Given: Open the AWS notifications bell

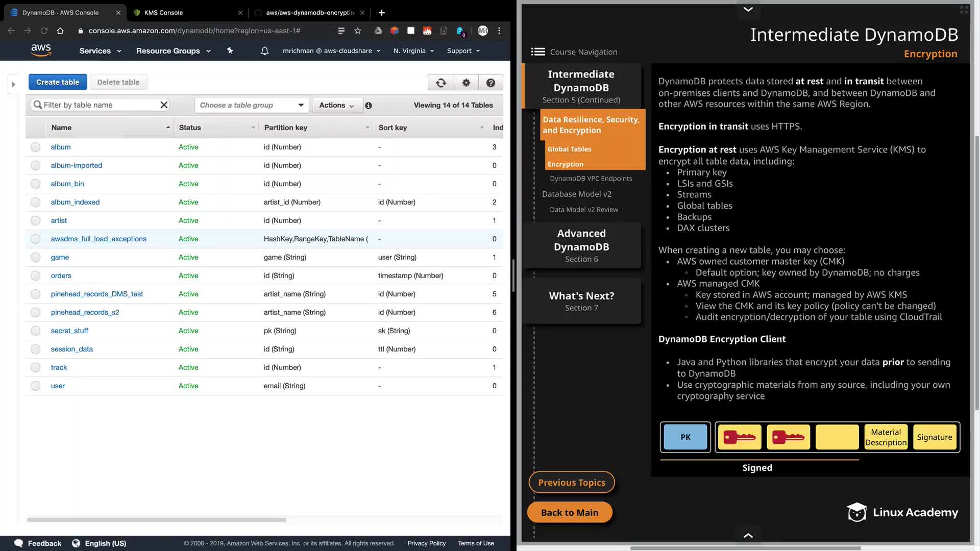Looking at the screenshot, I should click(264, 51).
